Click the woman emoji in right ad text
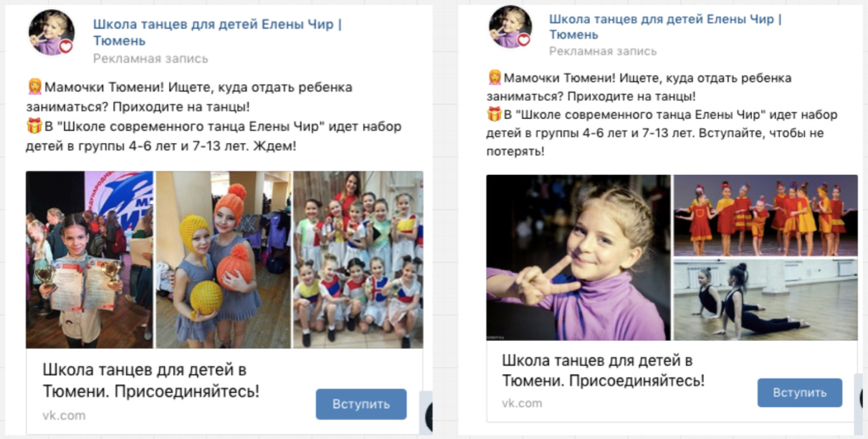This screenshot has height=439, width=868. click(495, 78)
